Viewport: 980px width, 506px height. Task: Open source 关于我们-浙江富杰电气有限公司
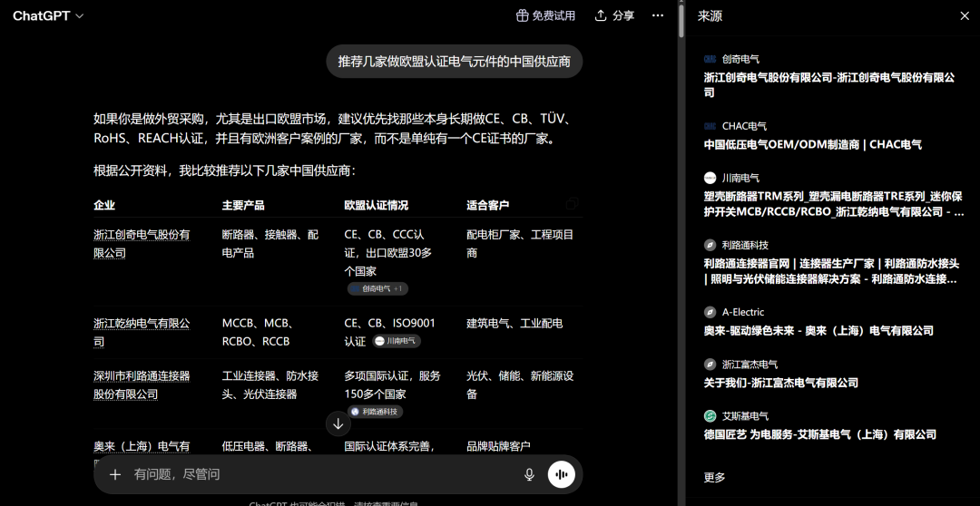(780, 383)
